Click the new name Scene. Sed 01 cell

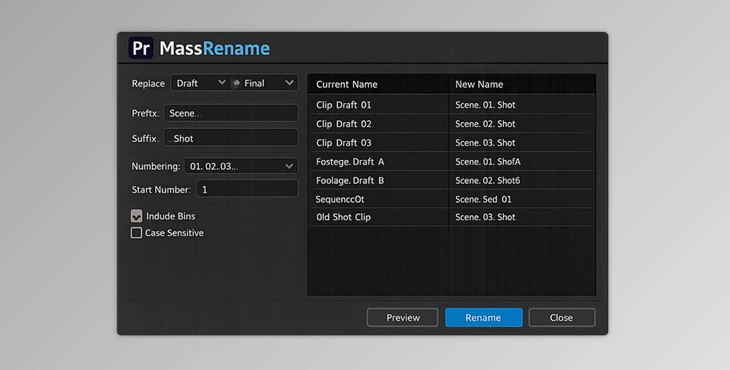tap(522, 199)
